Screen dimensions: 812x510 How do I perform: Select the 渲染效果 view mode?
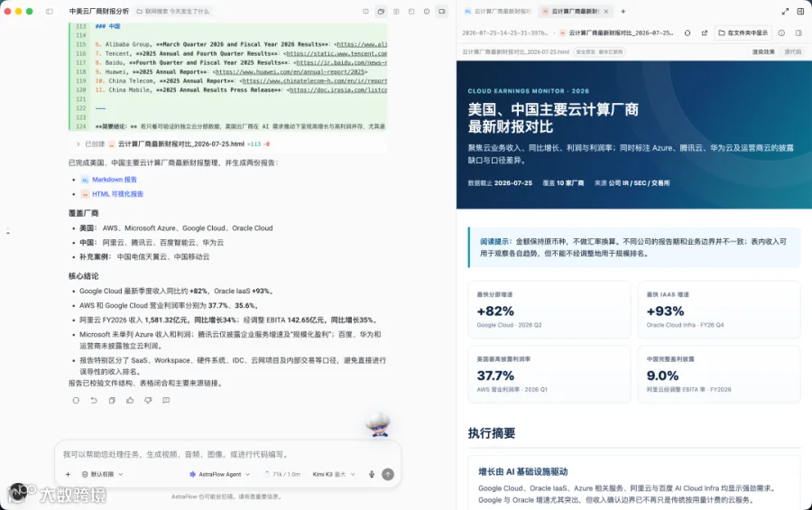click(763, 51)
